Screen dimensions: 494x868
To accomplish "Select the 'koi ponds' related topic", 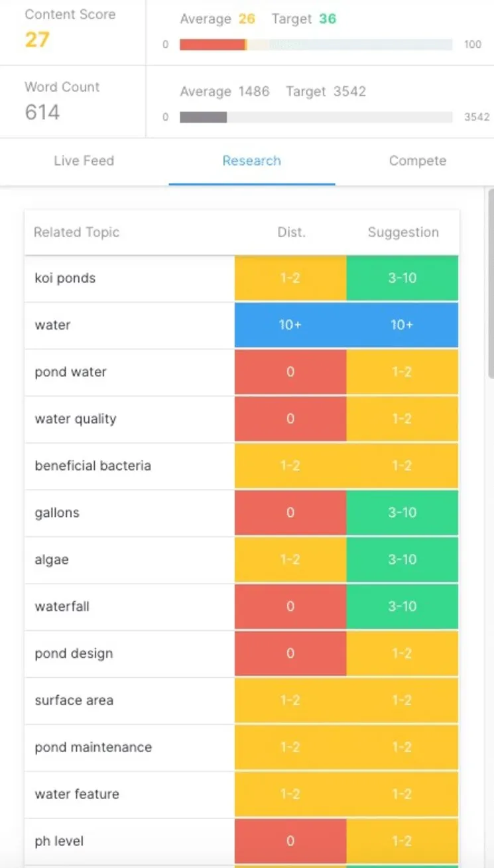I will [64, 278].
